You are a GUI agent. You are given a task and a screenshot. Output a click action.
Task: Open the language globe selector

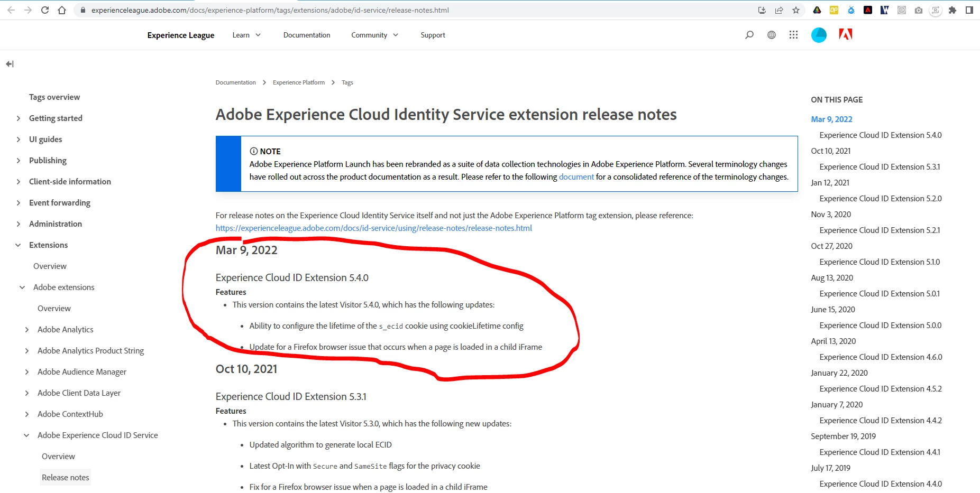point(772,35)
